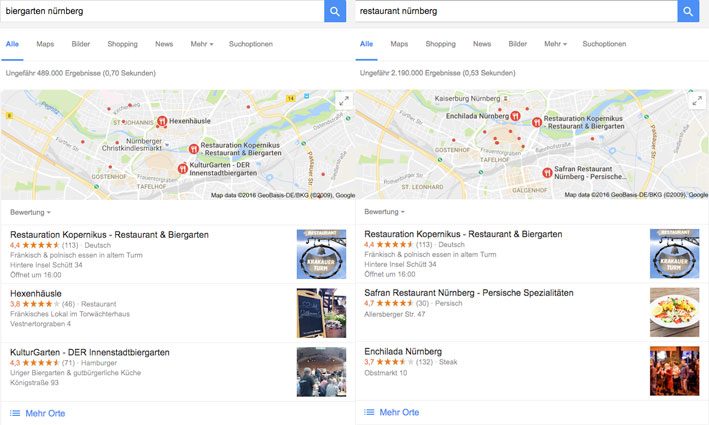Open the Safran Restaurant food photo thumbnail
Screen dimensions: 709x425
click(x=674, y=312)
